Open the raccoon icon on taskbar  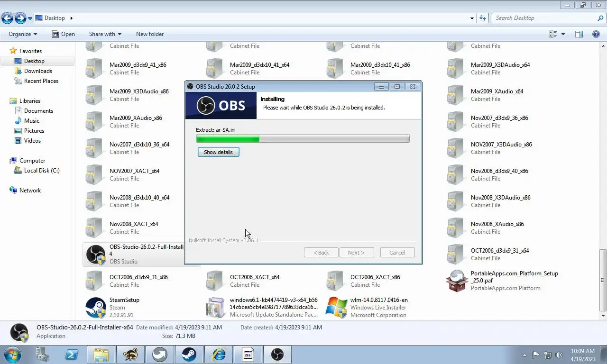(x=130, y=355)
